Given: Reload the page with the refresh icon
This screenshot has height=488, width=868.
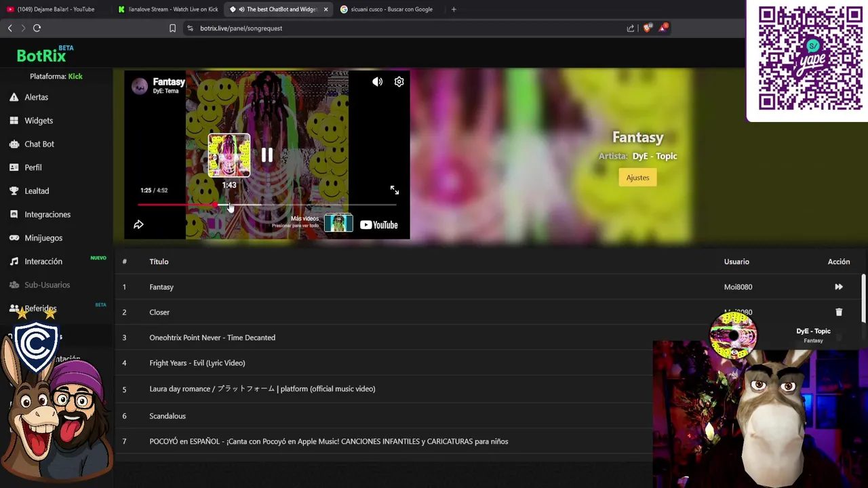Looking at the screenshot, I should pos(37,28).
